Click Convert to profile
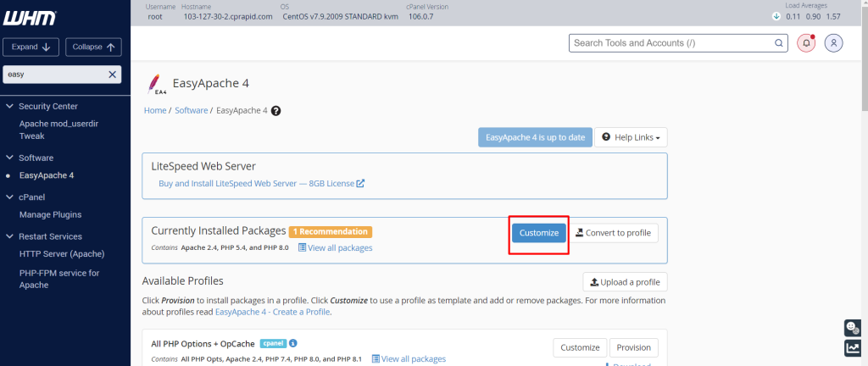Viewport: 868px width, 366px height. point(613,233)
